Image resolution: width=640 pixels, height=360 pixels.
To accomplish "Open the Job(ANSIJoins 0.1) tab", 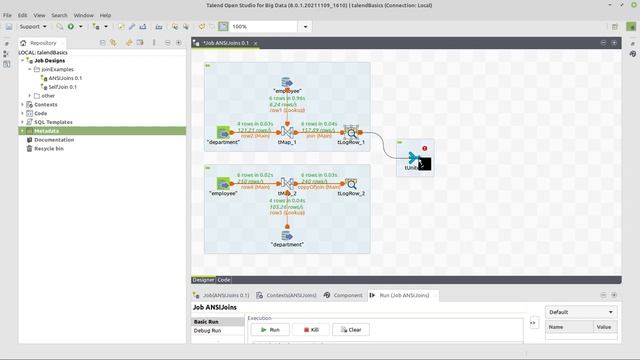I will point(222,295).
